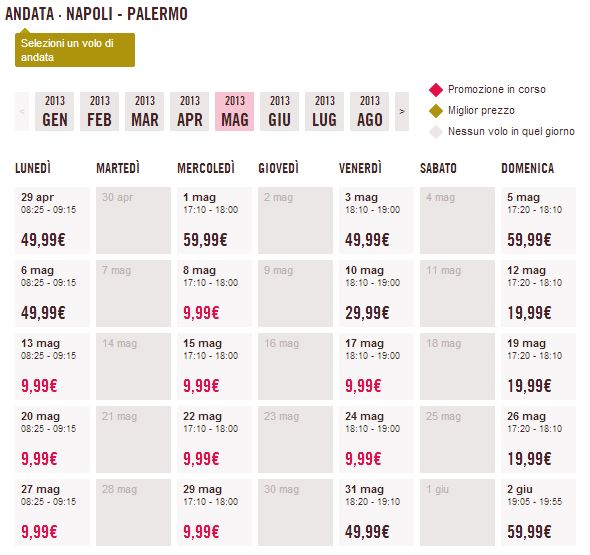Click the gold Miglior prezzo diamond icon
The width and height of the screenshot is (590, 555).
pyautogui.click(x=436, y=111)
